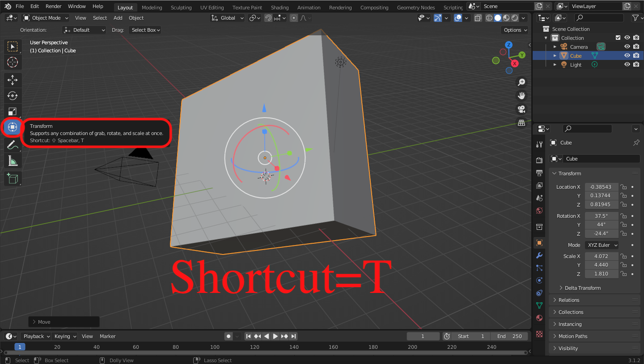Activate the Transform tool
The height and width of the screenshot is (364, 644).
click(x=13, y=127)
